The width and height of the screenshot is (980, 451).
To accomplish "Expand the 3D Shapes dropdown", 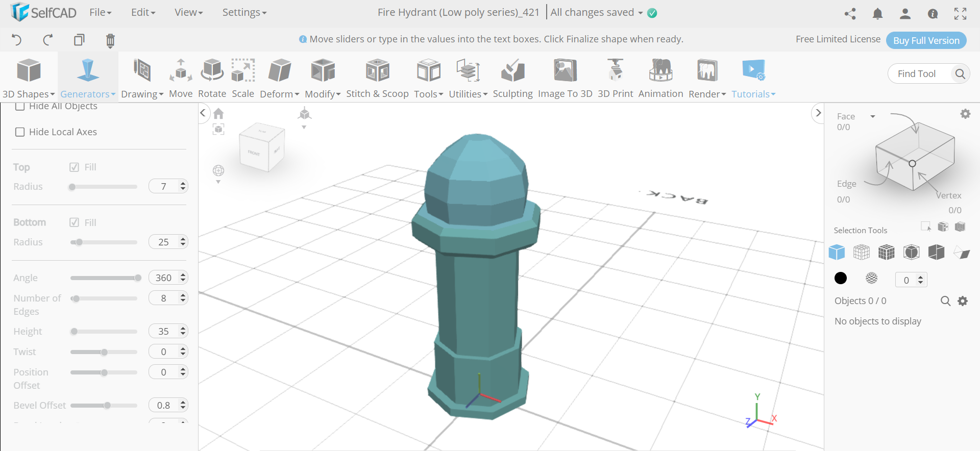I will point(29,94).
